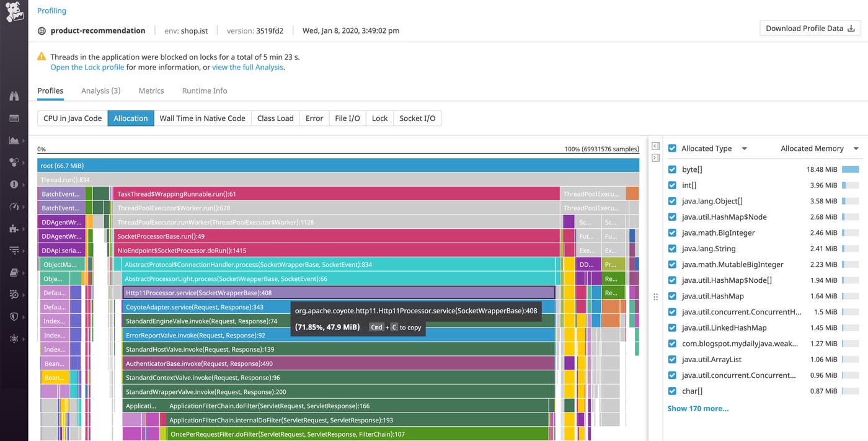
Task: Open the Allocated Type dropdown arrow
Action: pyautogui.click(x=745, y=149)
